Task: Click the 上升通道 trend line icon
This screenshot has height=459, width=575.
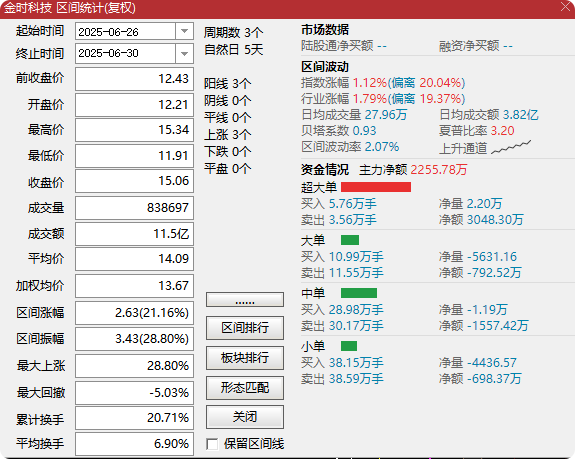Action: tap(511, 147)
